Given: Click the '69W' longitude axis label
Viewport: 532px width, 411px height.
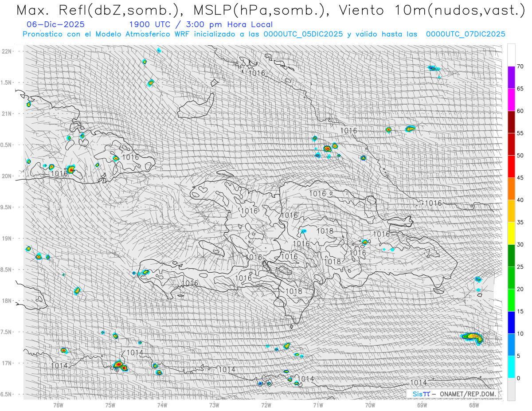Looking at the screenshot, I should pyautogui.click(x=422, y=404).
